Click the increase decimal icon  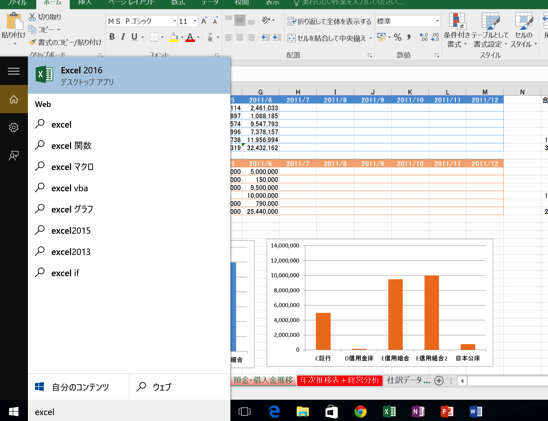[x=424, y=37]
